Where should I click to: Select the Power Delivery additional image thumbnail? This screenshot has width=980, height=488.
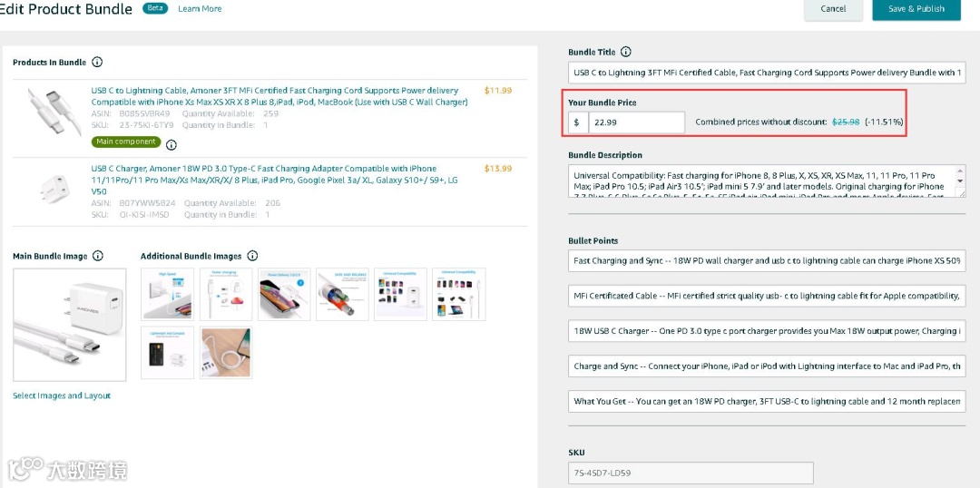(284, 294)
